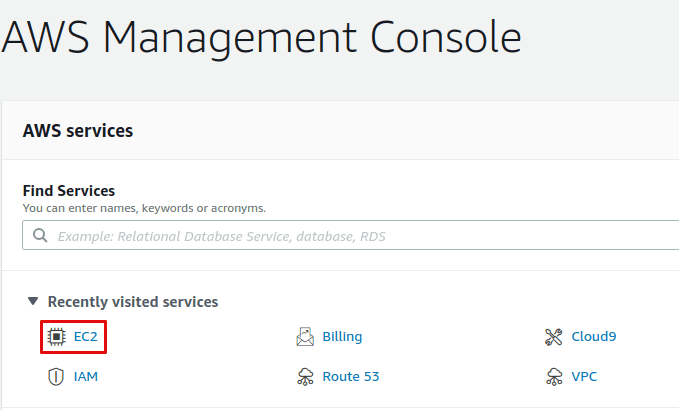This screenshot has width=679, height=410.
Task: Navigate to the Route 53 link
Action: [x=351, y=377]
